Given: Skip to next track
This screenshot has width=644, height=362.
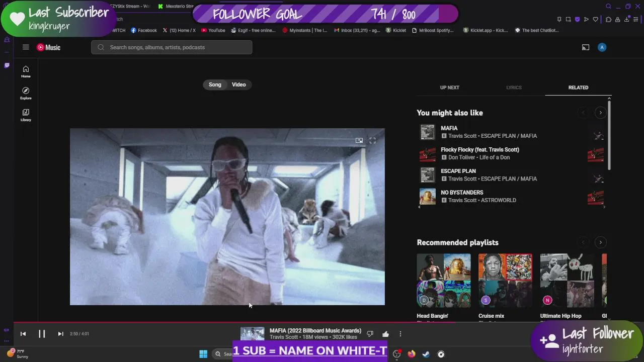Looking at the screenshot, I should [x=60, y=334].
